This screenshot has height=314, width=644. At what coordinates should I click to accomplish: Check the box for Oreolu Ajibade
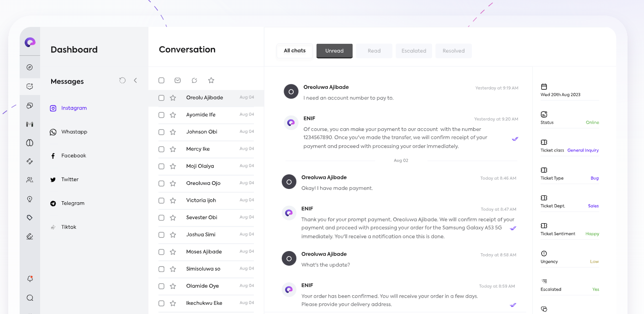(161, 98)
